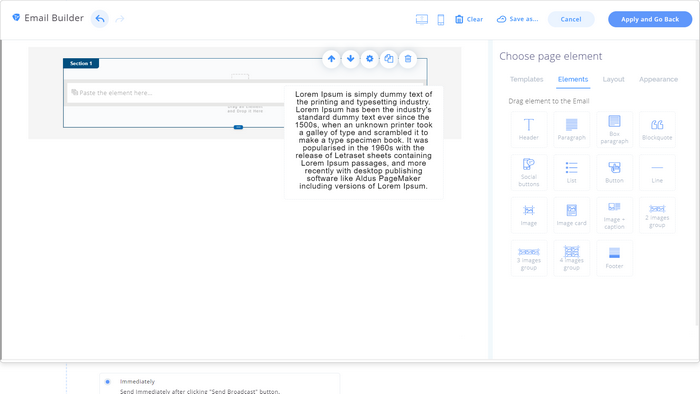This screenshot has width=700, height=394.
Task: Select the Image element
Action: click(x=529, y=215)
